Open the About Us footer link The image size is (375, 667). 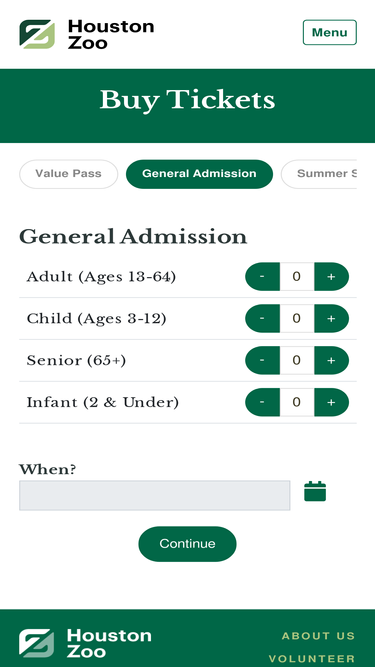tap(318, 636)
